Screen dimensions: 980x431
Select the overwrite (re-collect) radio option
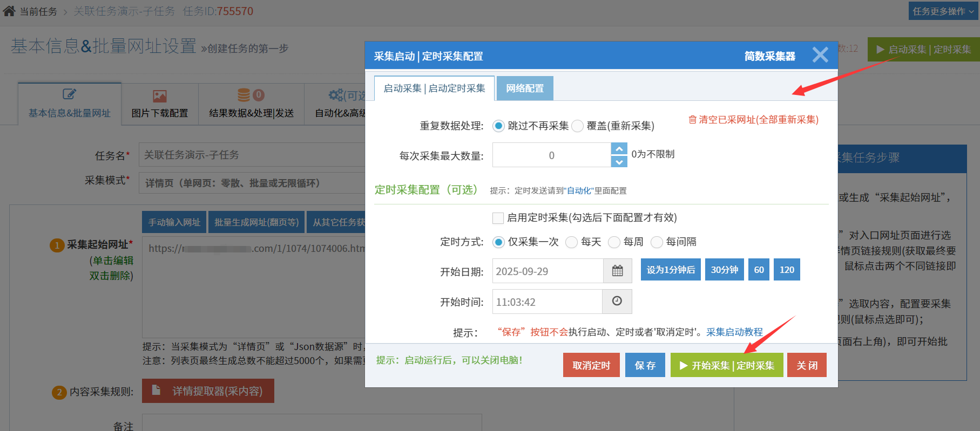click(x=578, y=126)
